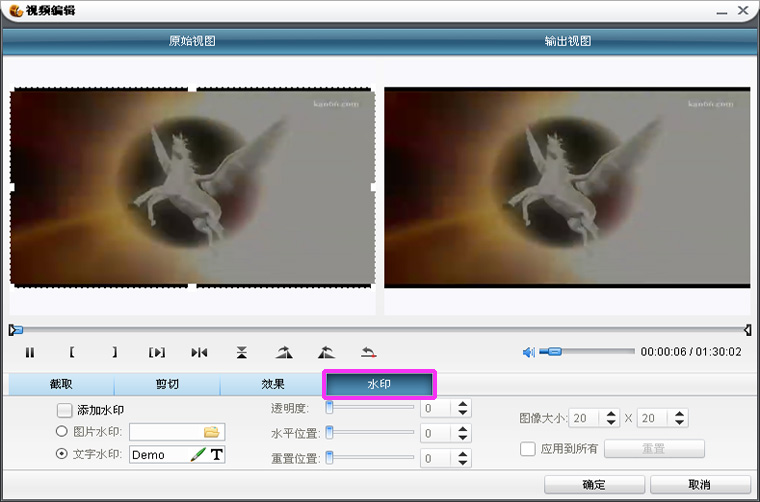This screenshot has width=760, height=502.
Task: Decrease 透明度 value with down arrow
Action: [463, 412]
